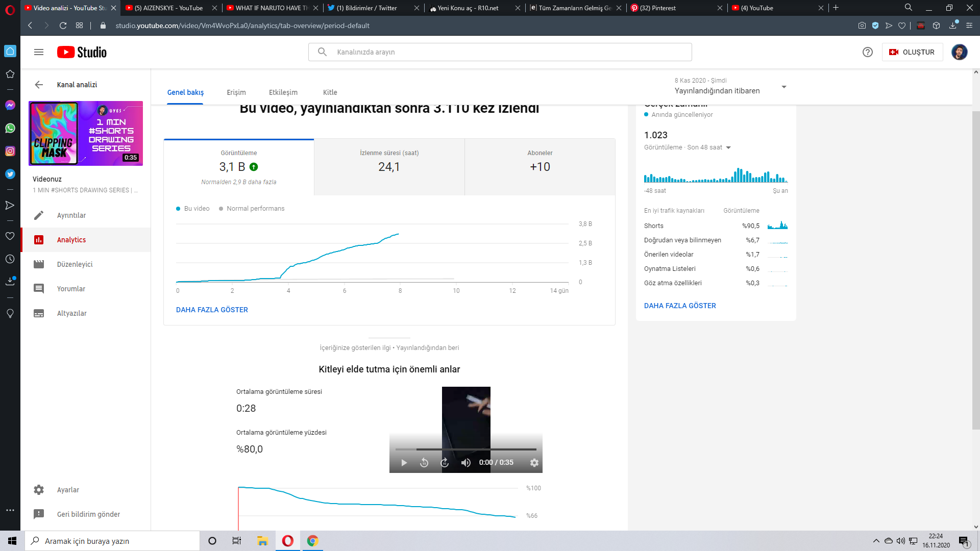Open Yorumlar in the sidebar
Screen dimensions: 980x551
(x=86, y=289)
